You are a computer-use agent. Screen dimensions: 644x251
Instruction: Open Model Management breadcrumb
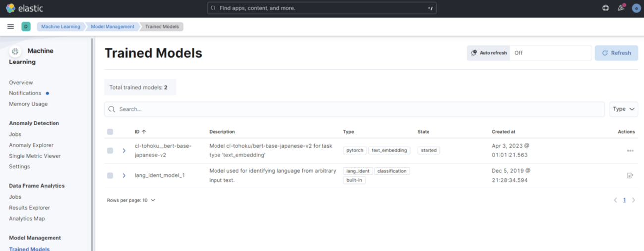click(112, 27)
